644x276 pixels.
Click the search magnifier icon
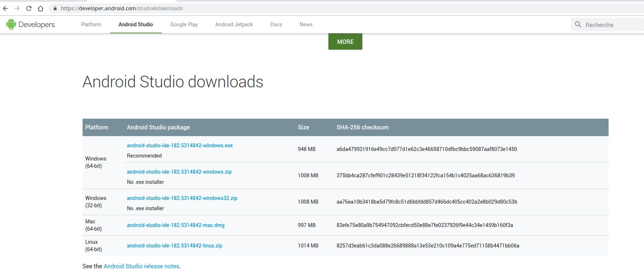click(578, 24)
